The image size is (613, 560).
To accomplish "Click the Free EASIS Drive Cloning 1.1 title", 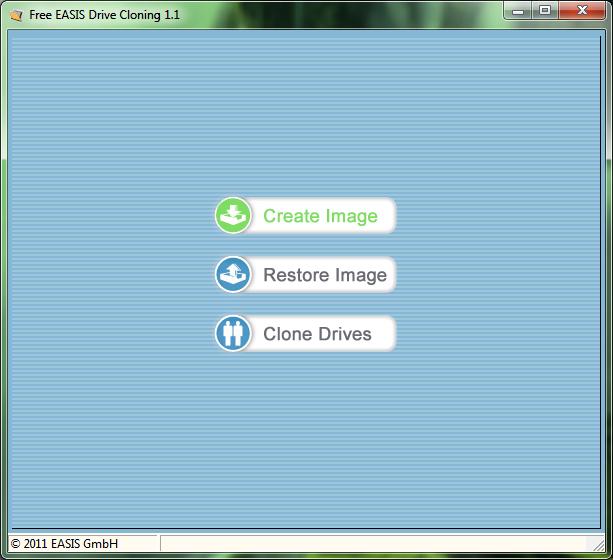I will 104,15.
